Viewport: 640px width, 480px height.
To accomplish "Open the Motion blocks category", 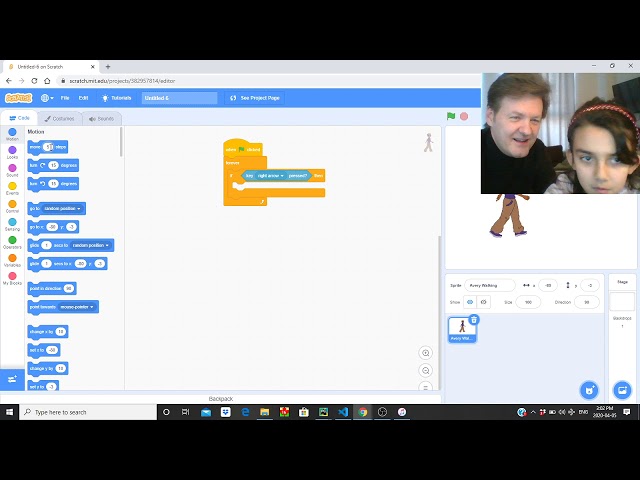I will 12,134.
